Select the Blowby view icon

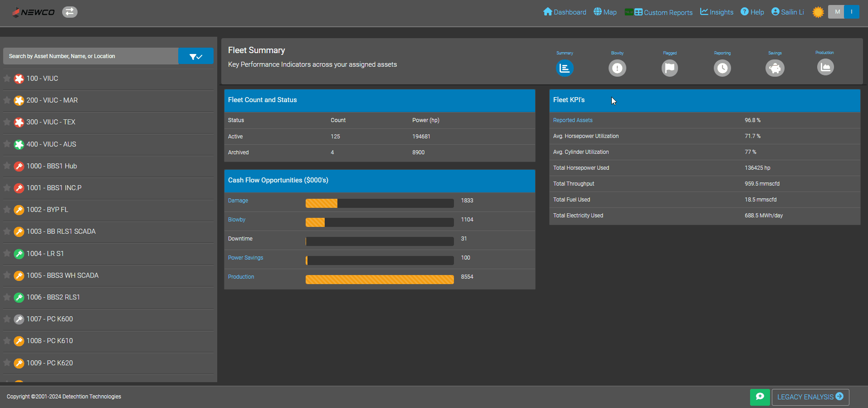click(x=617, y=68)
